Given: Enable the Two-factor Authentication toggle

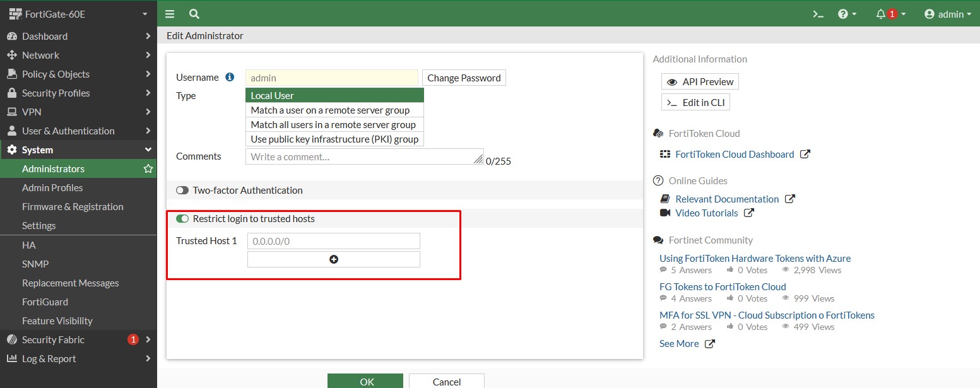Looking at the screenshot, I should (x=182, y=191).
